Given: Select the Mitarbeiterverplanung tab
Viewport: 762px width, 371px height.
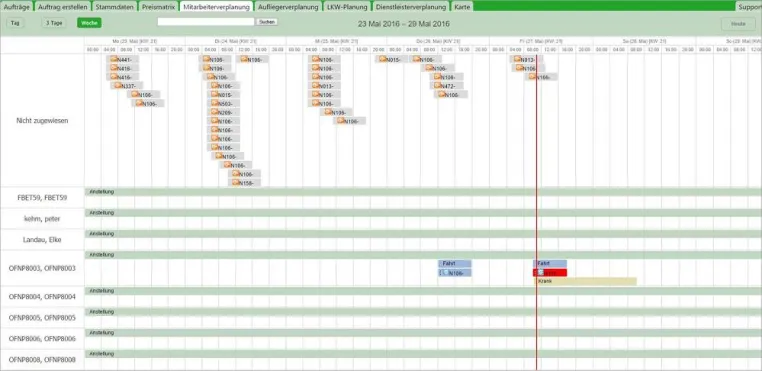Looking at the screenshot, I should click(x=217, y=7).
